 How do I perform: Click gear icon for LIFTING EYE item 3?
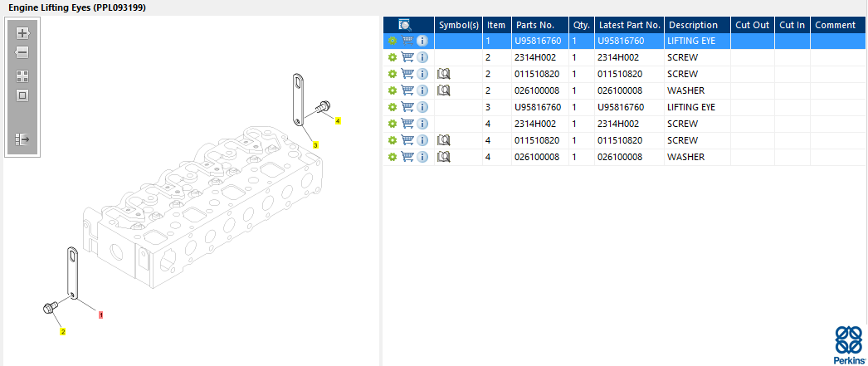click(393, 107)
